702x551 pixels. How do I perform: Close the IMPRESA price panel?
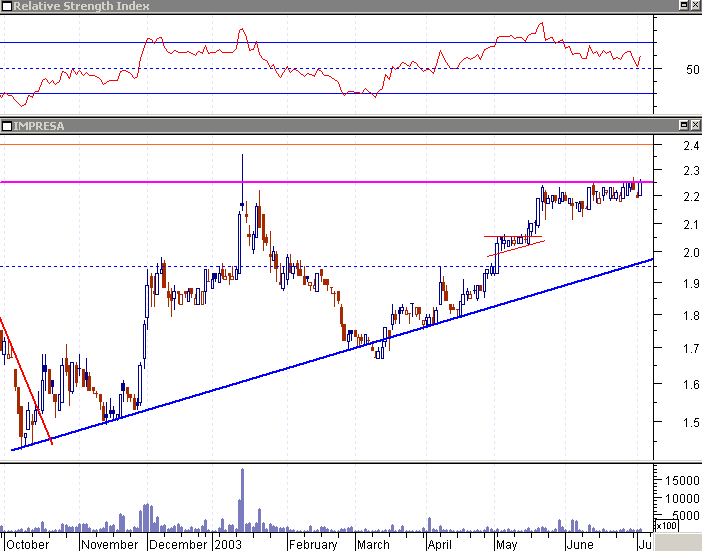[x=695, y=125]
